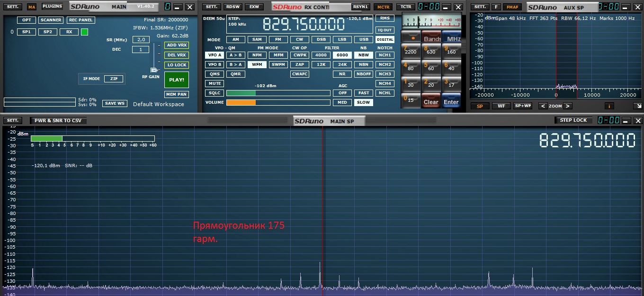Select keypad key 2 labeled 20
This screenshot has height=296, width=644.
pyautogui.click(x=431, y=84)
